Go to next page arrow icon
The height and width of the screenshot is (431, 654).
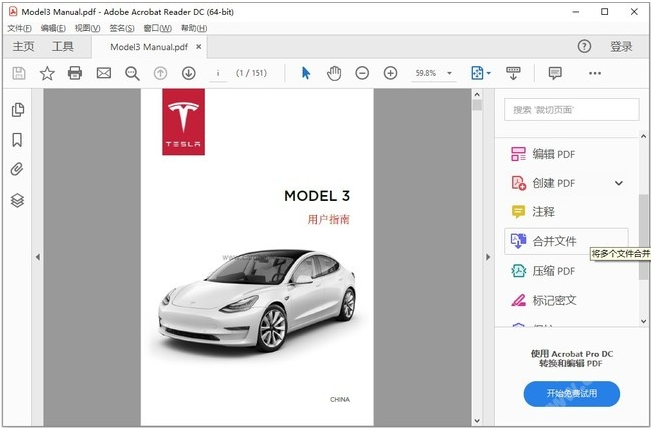point(189,73)
